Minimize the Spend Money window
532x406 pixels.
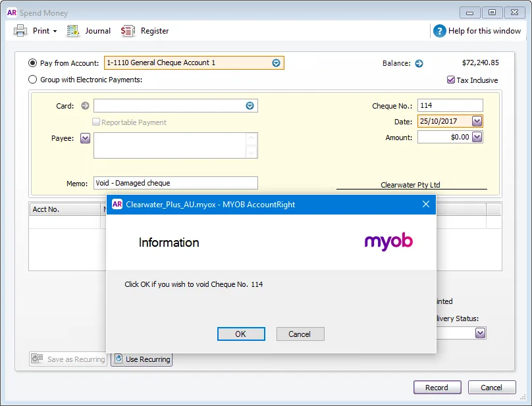tap(470, 13)
